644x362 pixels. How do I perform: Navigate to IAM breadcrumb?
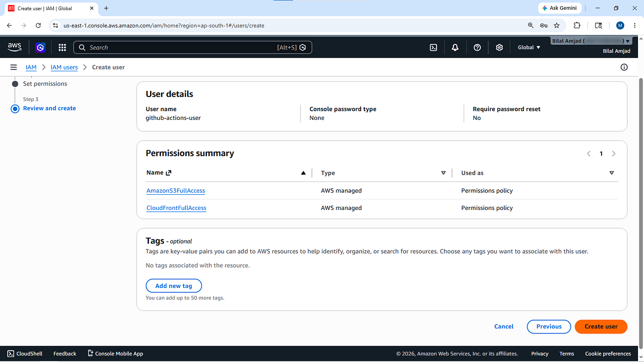point(31,67)
